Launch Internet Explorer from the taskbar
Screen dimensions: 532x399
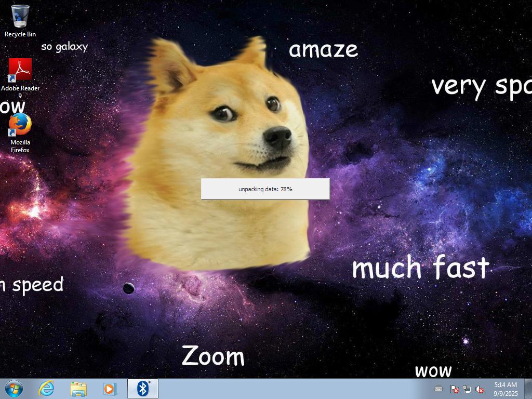(x=46, y=389)
